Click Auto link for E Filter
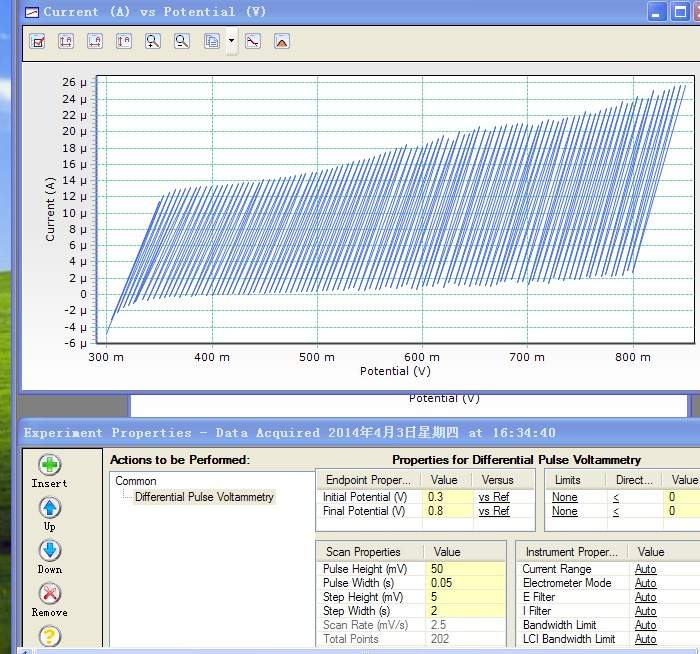The height and width of the screenshot is (654, 700). (646, 597)
